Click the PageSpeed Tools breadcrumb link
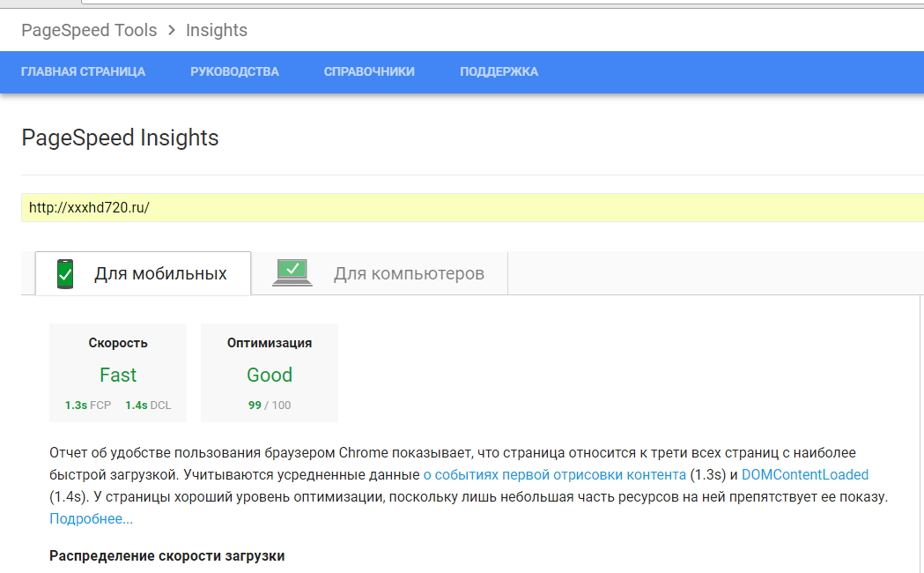The width and height of the screenshot is (924, 573). click(x=89, y=31)
